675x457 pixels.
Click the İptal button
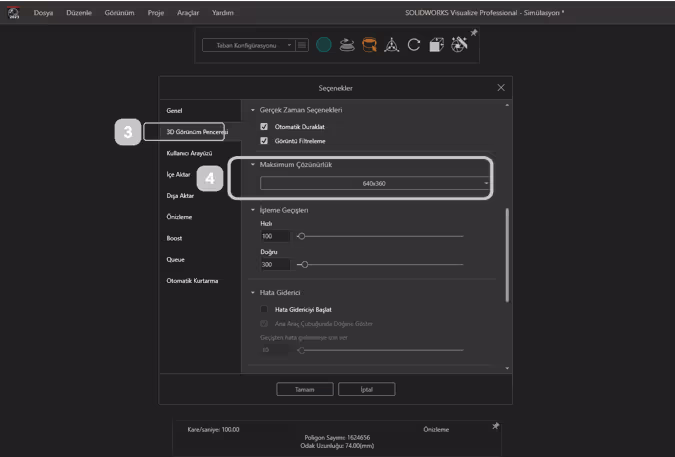point(367,389)
